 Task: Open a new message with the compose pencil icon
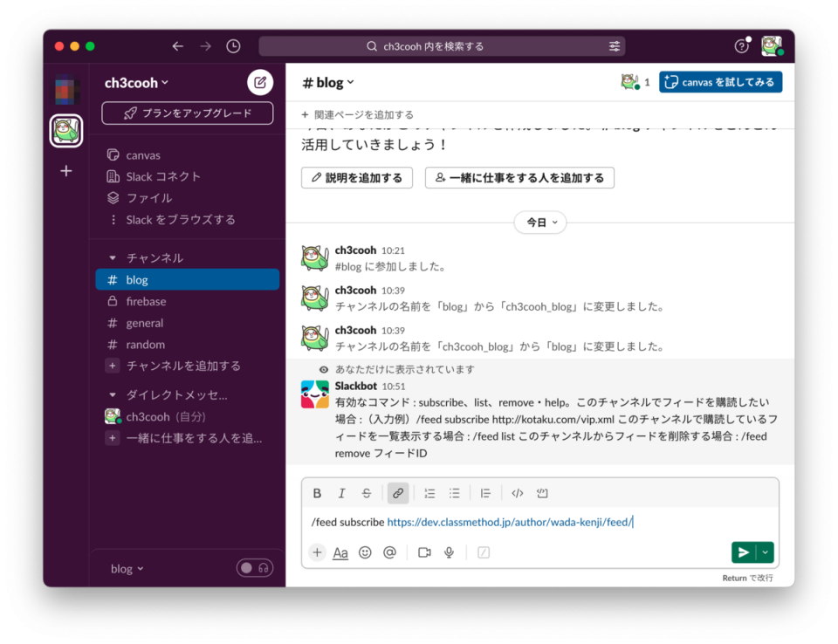[x=259, y=82]
